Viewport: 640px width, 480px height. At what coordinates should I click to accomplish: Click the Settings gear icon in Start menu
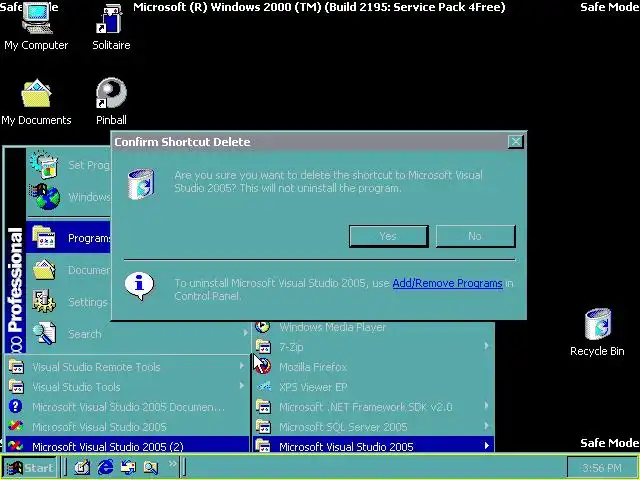coord(44,302)
